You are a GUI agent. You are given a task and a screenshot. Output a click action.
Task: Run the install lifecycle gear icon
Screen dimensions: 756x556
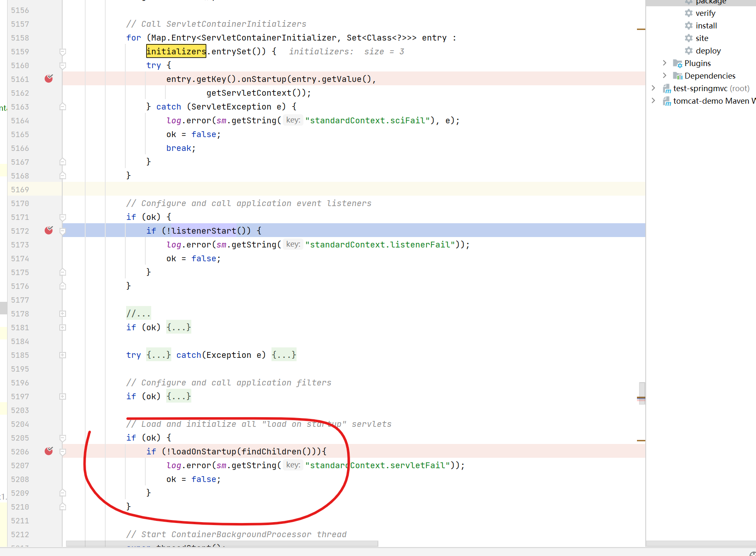point(689,26)
